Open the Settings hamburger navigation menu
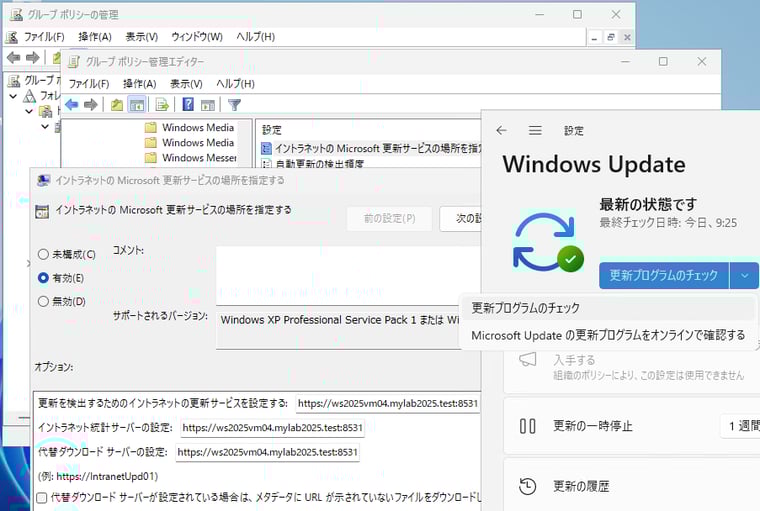Screen dimensions: 760x511 [x=535, y=130]
